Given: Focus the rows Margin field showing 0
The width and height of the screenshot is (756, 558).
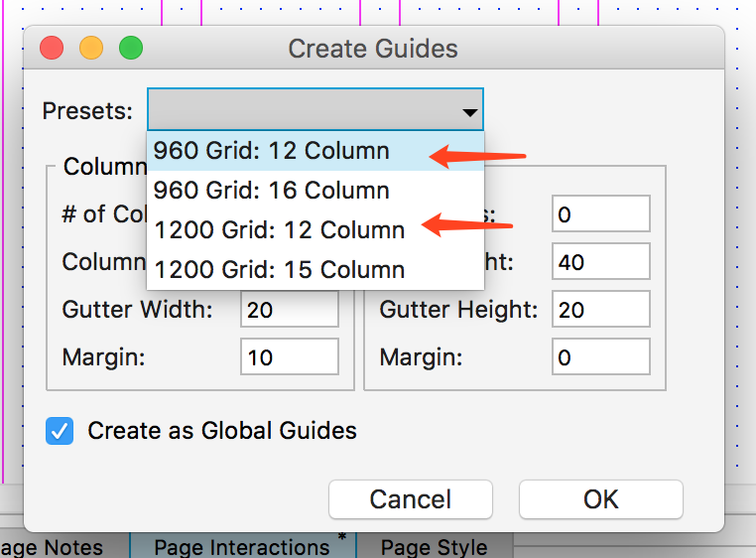Looking at the screenshot, I should pos(601,356).
